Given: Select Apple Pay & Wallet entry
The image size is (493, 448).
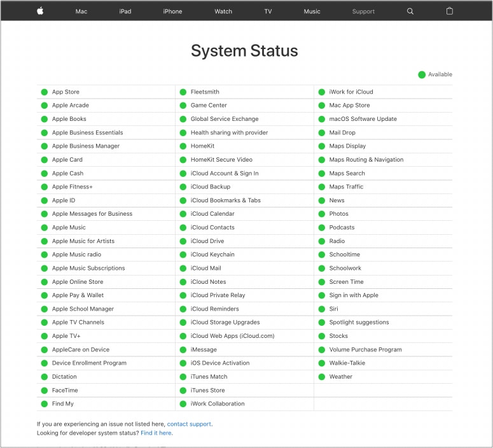Looking at the screenshot, I should click(78, 295).
